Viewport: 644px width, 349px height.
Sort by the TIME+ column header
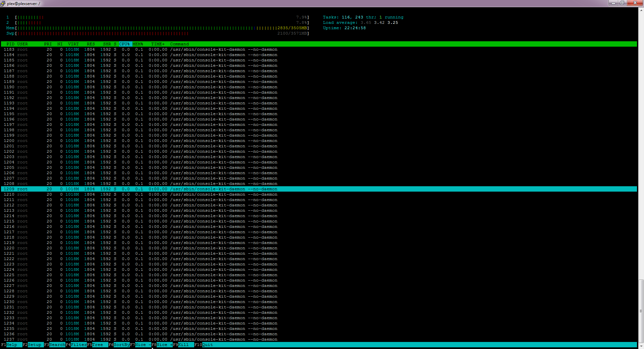coord(158,44)
